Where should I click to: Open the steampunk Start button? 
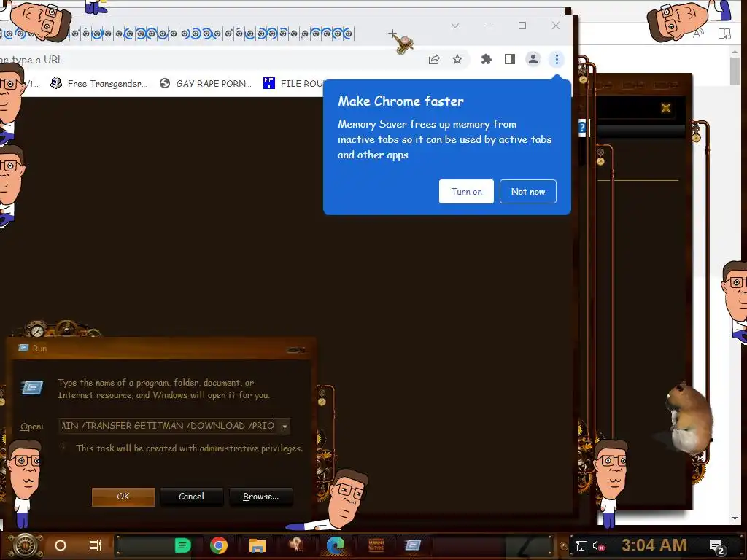click(x=26, y=545)
